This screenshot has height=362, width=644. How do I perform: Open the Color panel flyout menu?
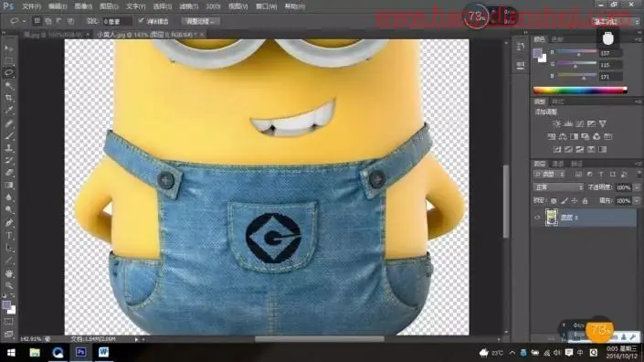[639, 39]
